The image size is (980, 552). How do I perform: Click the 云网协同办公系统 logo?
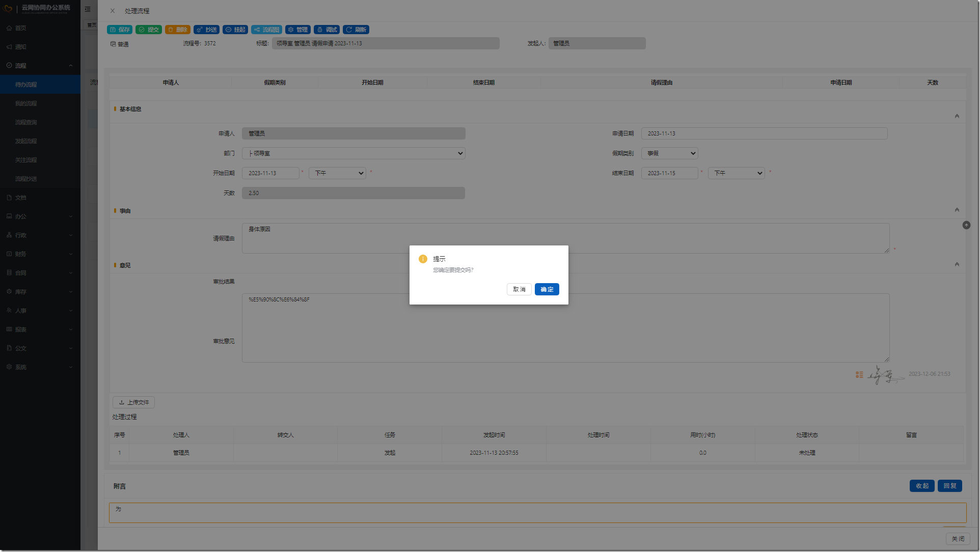(37, 8)
